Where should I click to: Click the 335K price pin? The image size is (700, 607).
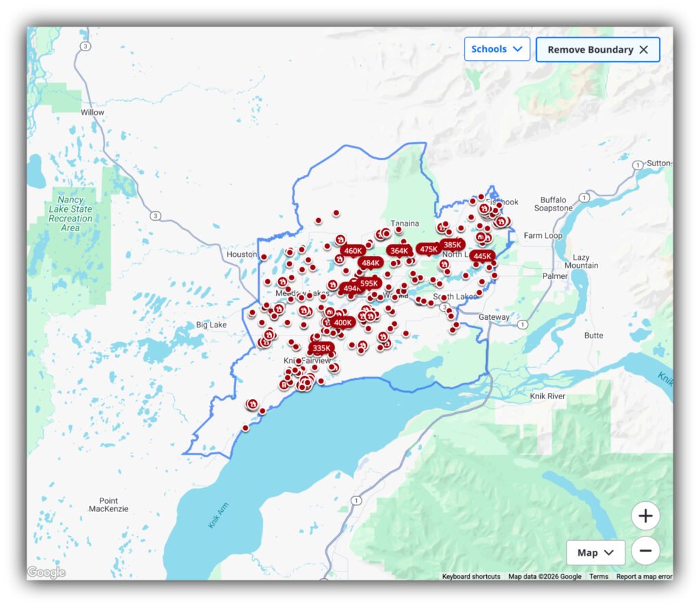(321, 348)
